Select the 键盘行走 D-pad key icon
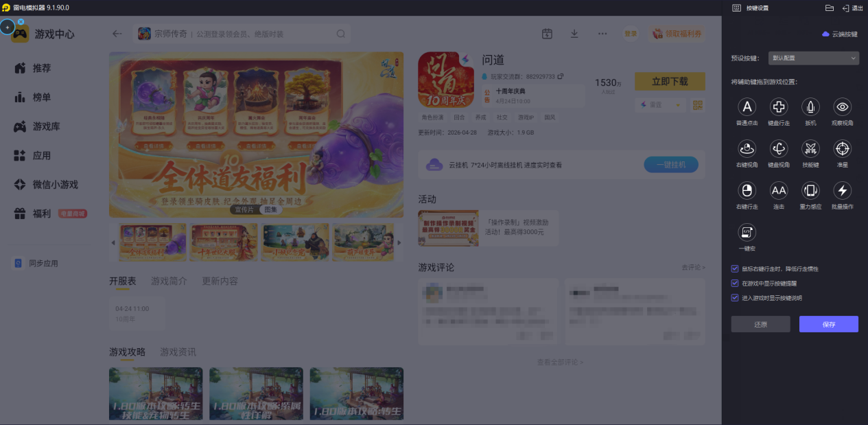 coord(779,106)
